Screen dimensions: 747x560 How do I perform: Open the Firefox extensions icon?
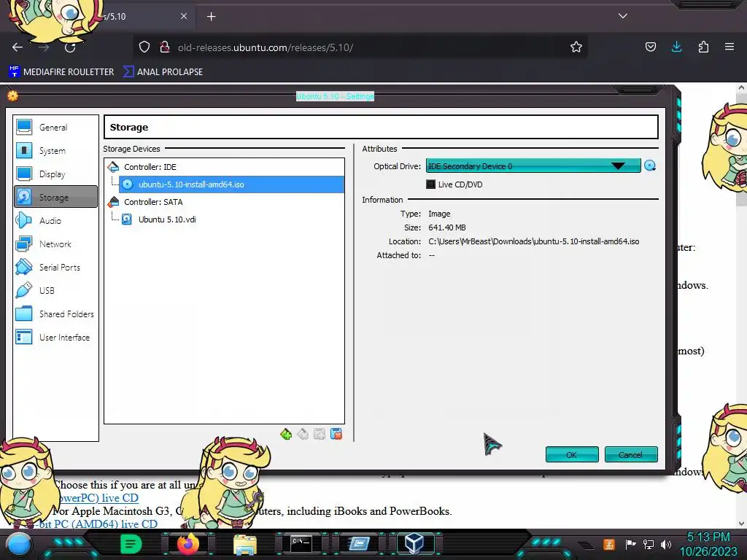pos(703,47)
